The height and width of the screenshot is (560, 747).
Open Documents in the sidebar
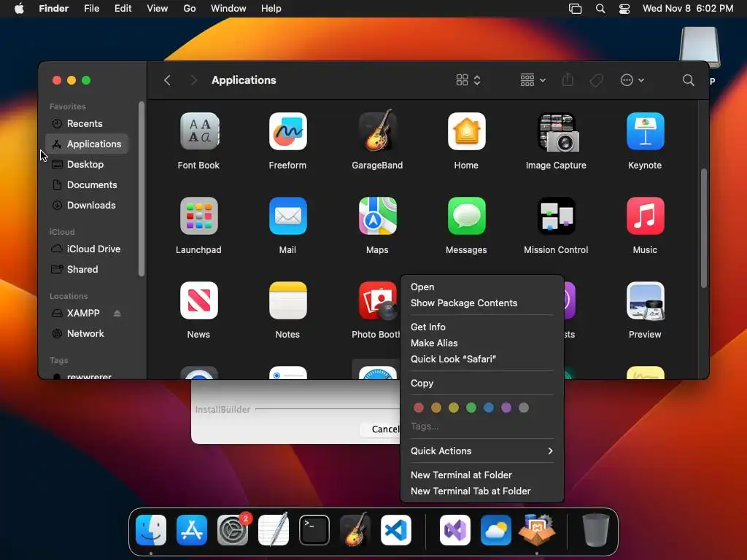pos(87,185)
